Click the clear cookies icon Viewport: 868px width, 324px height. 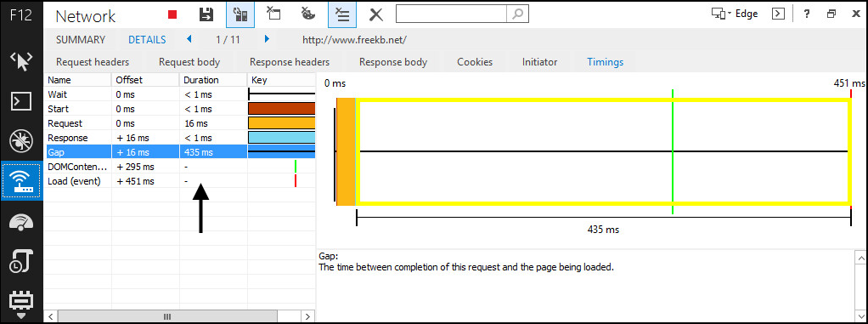308,14
